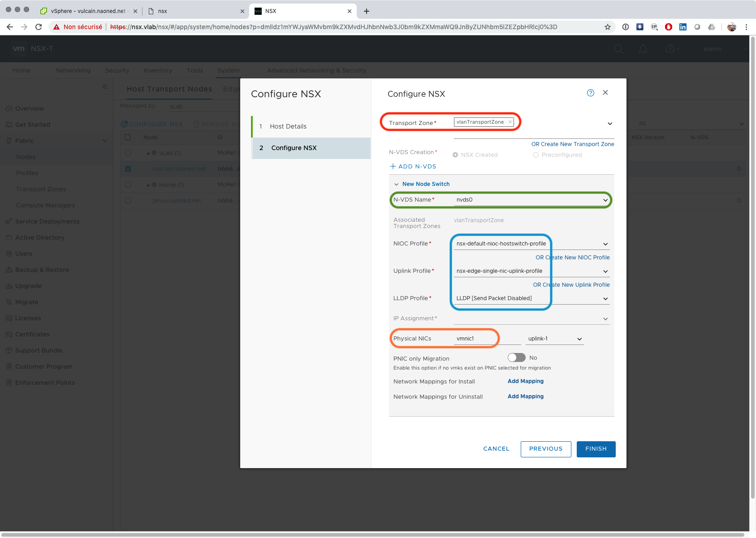Expand the Uplink Profile dropdown
Viewport: 756px width, 538px height.
pos(605,271)
